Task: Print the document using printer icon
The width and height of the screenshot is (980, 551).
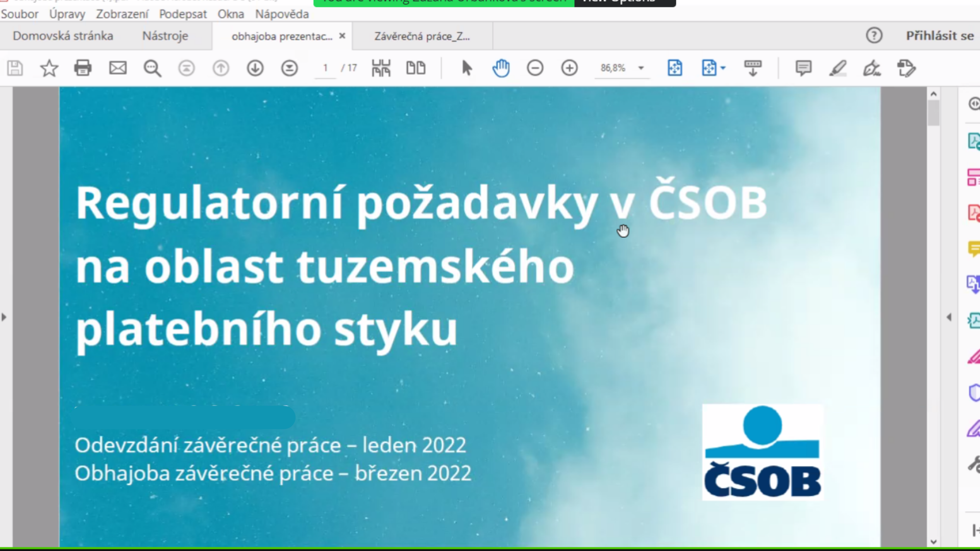Action: (x=83, y=68)
